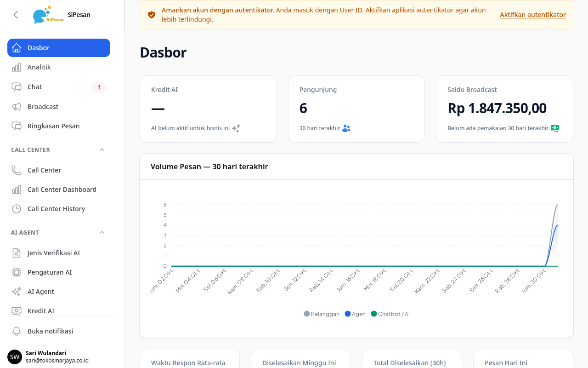Click the Waktu Respon Rata-rata card

click(x=190, y=358)
